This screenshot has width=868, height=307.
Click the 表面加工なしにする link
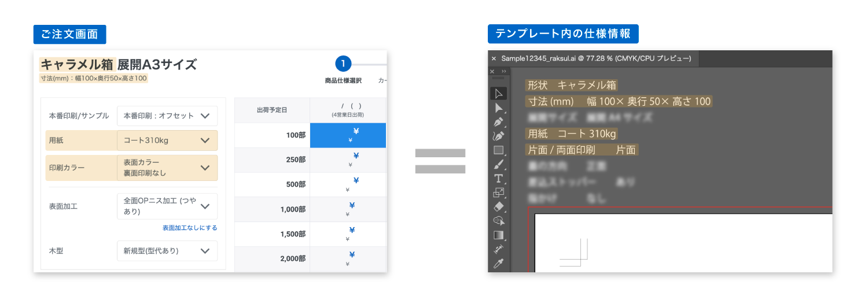pyautogui.click(x=190, y=228)
